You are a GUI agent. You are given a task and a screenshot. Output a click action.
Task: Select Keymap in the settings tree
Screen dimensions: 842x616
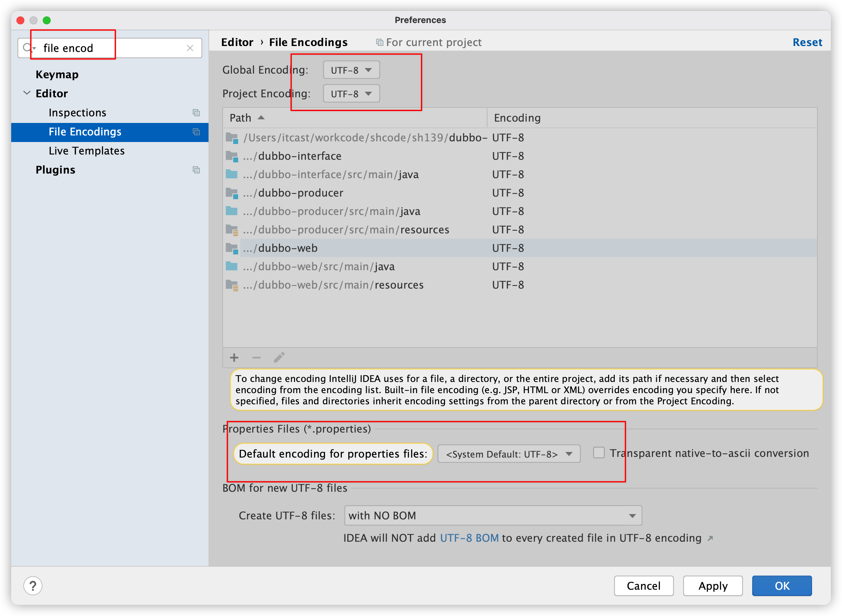[57, 75]
